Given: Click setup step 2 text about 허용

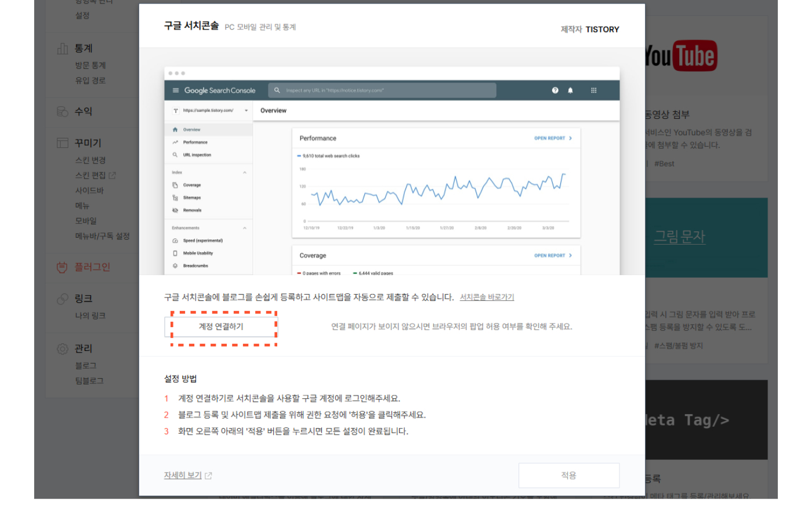Looking at the screenshot, I should [x=302, y=415].
